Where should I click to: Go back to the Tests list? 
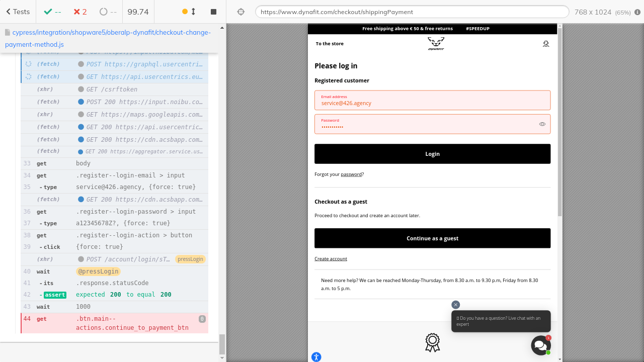18,12
